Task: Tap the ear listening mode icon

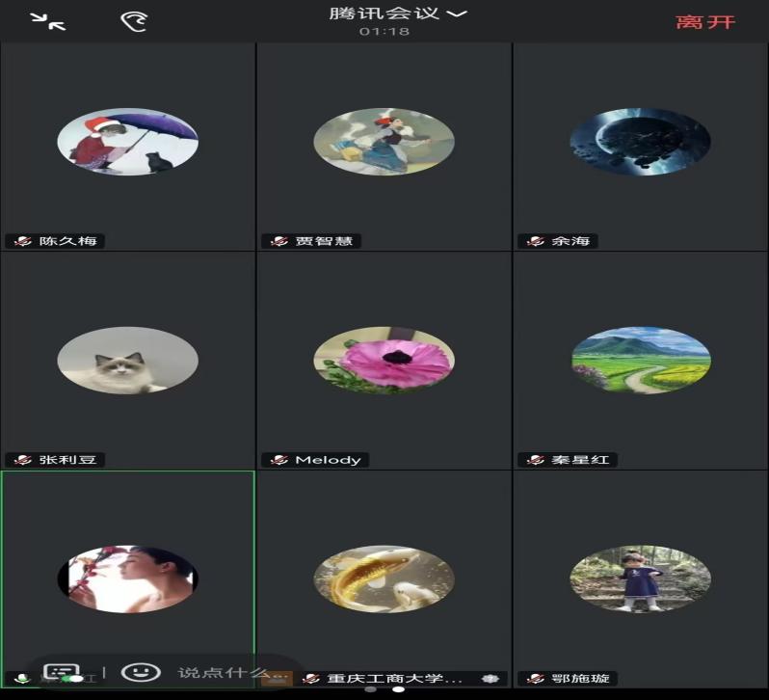Action: tap(134, 21)
